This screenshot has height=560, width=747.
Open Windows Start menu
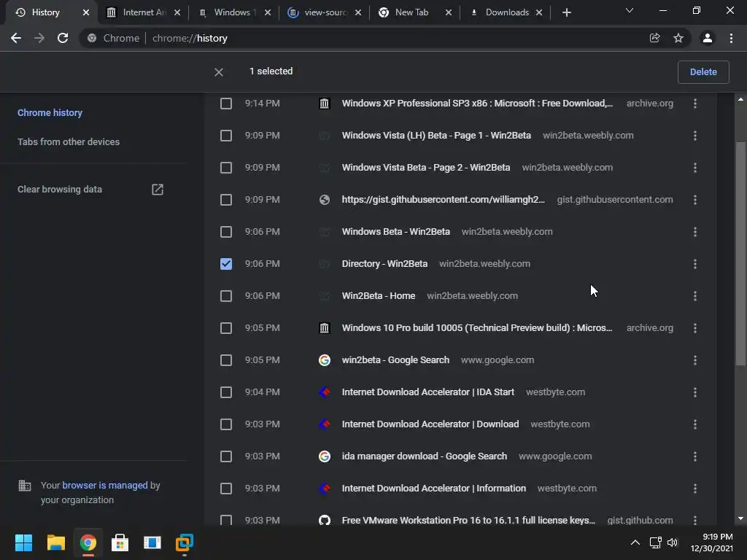[x=23, y=542]
